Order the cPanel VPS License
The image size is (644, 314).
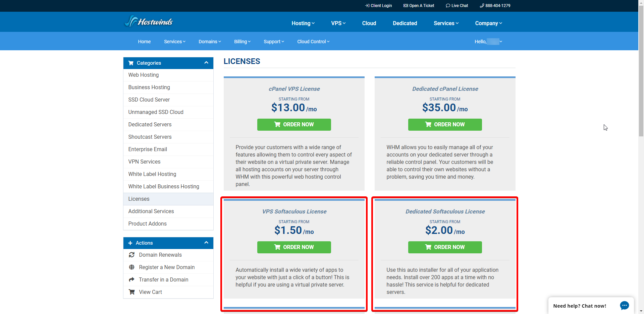pyautogui.click(x=294, y=125)
